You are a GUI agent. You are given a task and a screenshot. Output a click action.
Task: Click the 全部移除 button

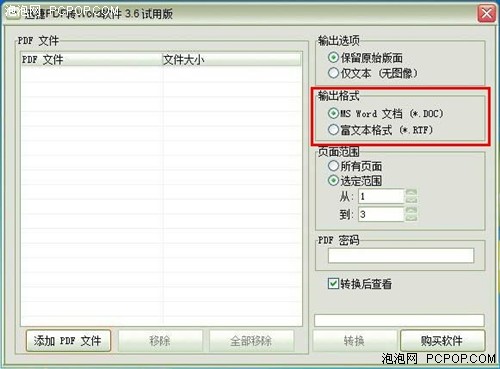point(252,341)
